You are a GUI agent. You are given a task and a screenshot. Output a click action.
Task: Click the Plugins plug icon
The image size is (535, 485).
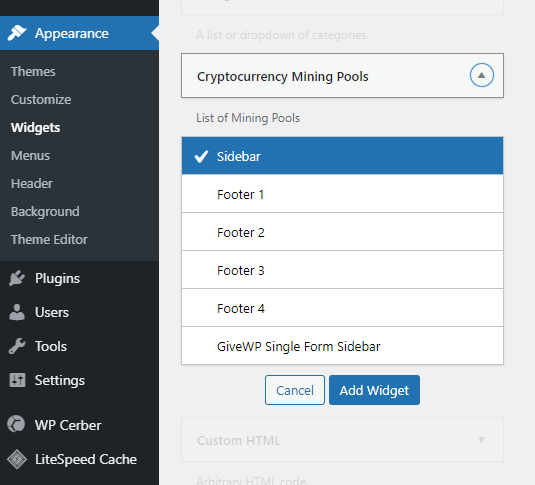[17, 278]
